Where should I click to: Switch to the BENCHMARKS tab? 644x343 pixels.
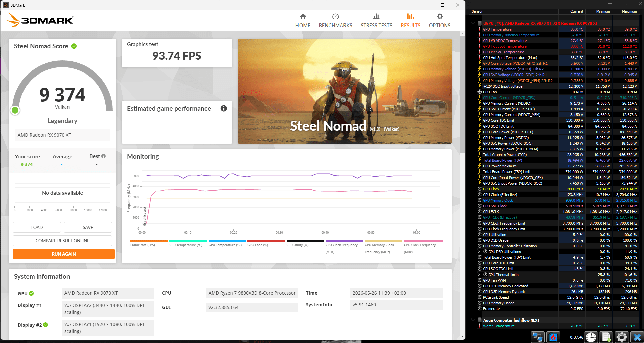[x=335, y=20]
